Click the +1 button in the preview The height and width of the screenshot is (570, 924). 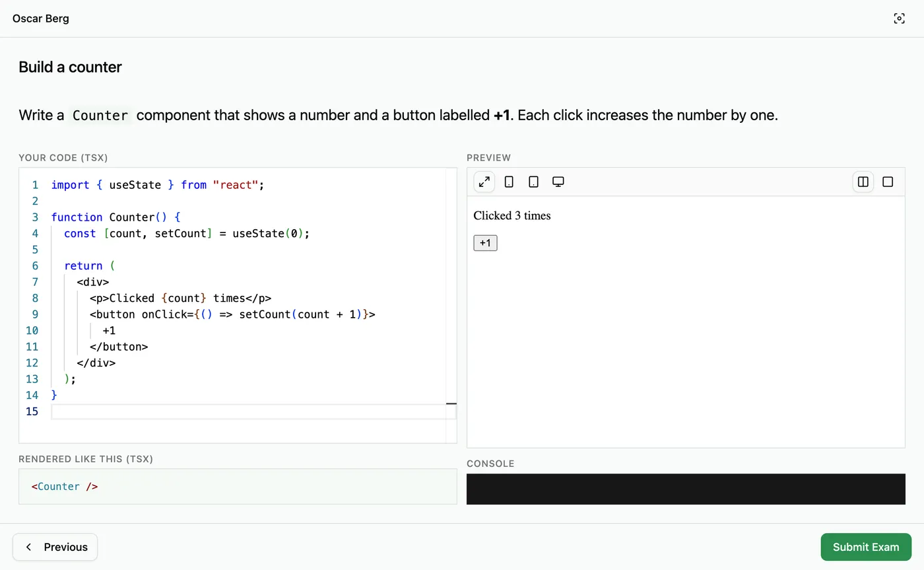(485, 243)
